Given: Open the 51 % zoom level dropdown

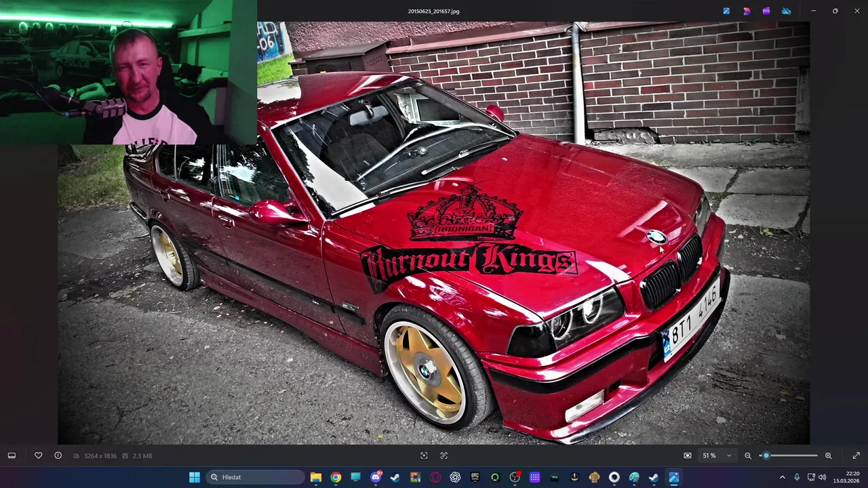Looking at the screenshot, I should tap(717, 455).
